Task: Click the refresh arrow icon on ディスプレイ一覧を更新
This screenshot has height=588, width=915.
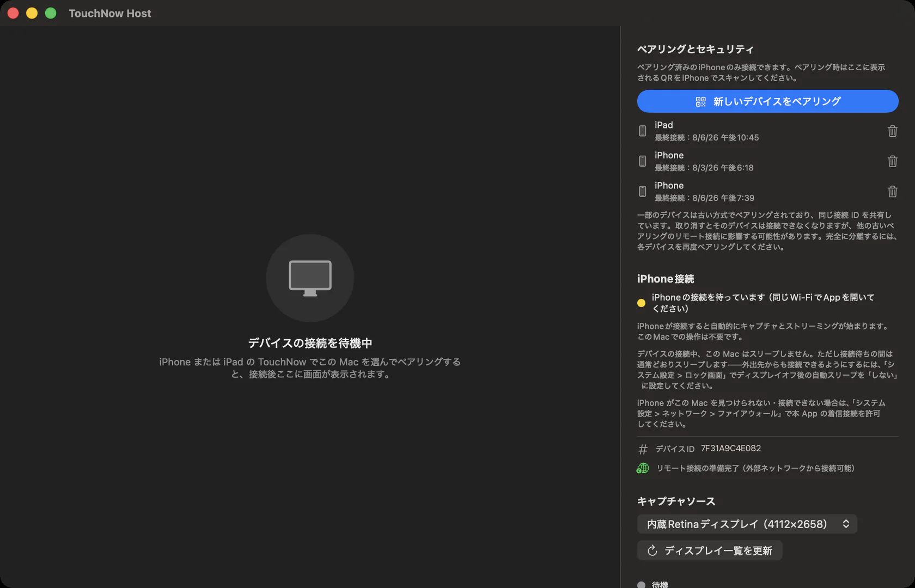Action: [x=652, y=550]
